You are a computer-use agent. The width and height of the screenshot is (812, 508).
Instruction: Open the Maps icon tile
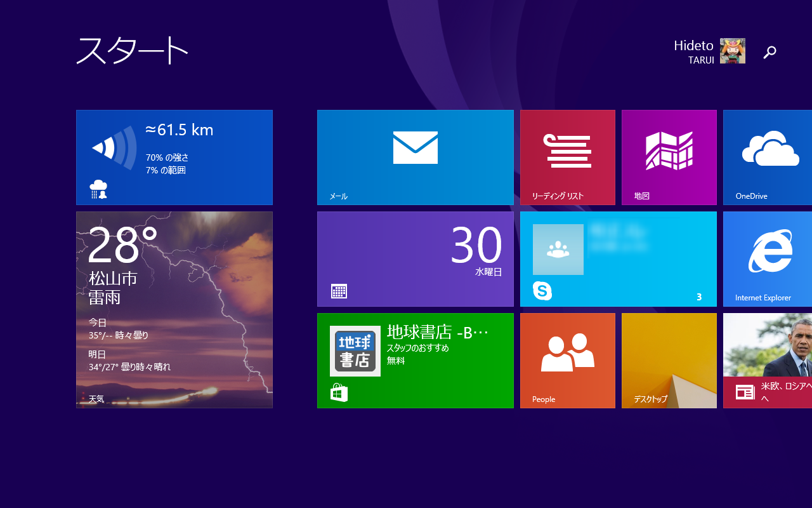point(669,151)
